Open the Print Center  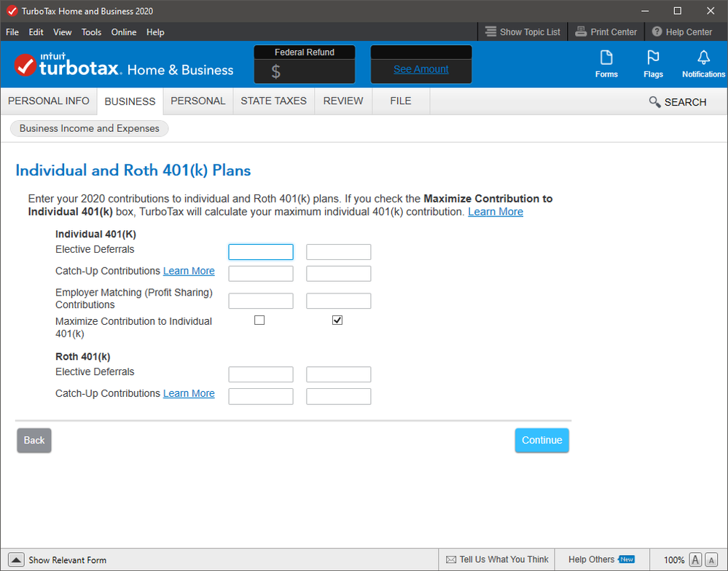click(x=606, y=32)
